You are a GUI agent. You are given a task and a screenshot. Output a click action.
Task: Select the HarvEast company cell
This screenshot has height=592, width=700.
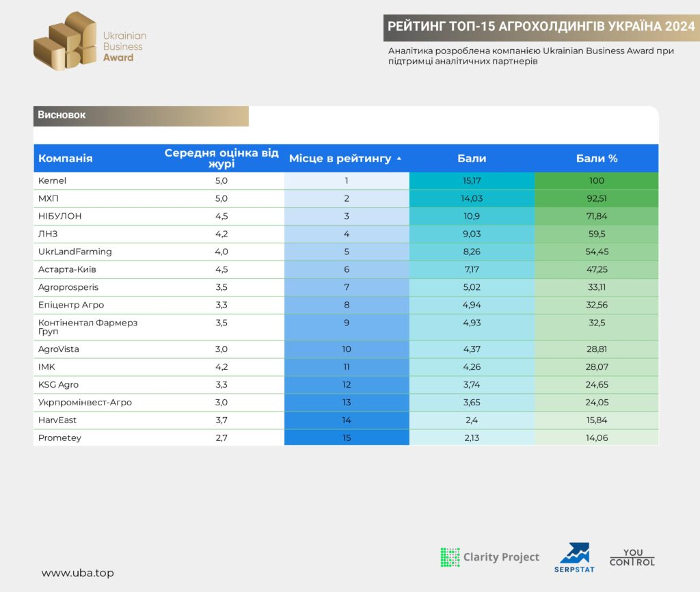pyautogui.click(x=96, y=420)
